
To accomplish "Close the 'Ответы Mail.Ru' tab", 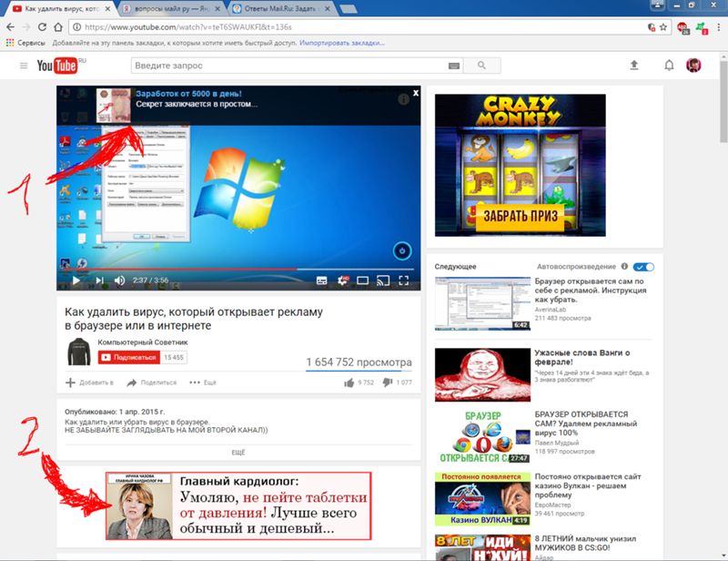I will click(328, 8).
